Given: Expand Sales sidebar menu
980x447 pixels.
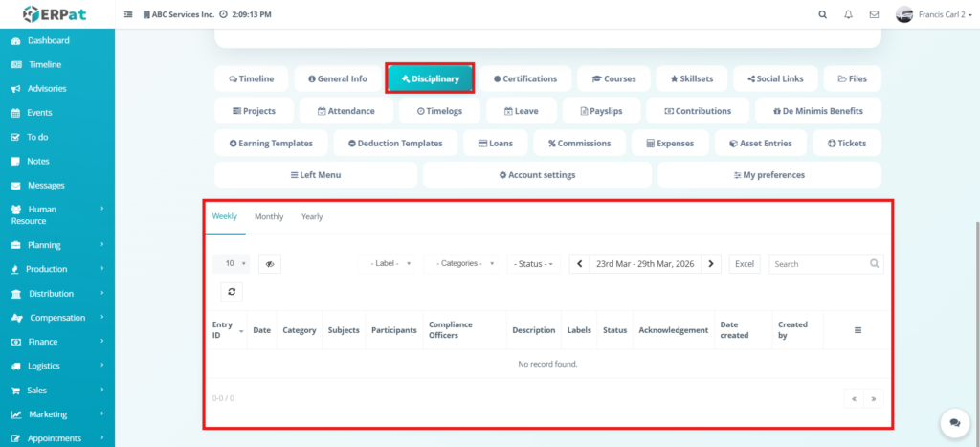Looking at the screenshot, I should pyautogui.click(x=56, y=391).
